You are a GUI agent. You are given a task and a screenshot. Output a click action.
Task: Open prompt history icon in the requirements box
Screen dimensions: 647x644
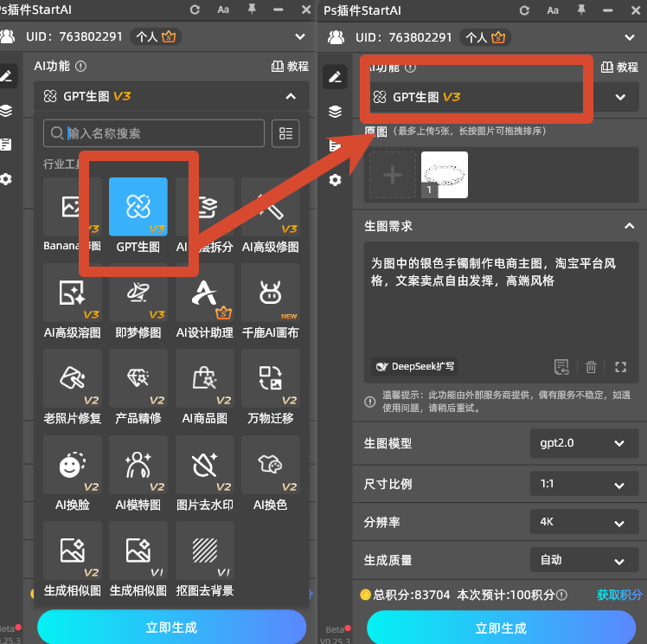(561, 367)
